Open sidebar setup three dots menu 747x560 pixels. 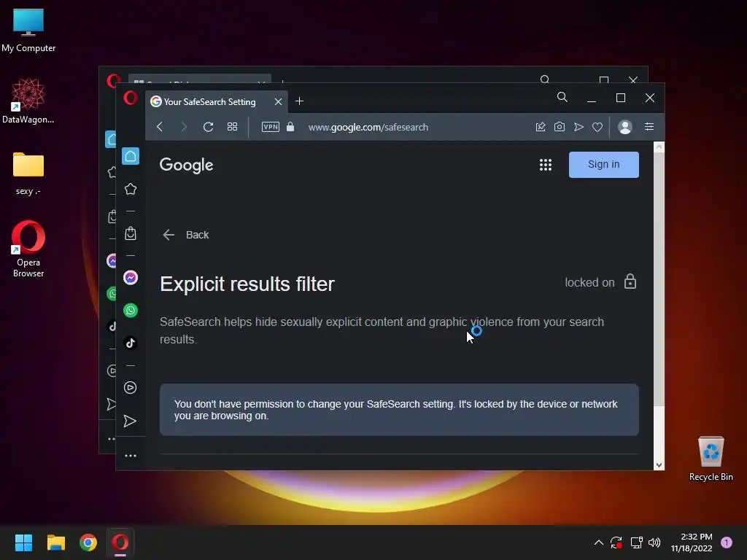point(131,456)
